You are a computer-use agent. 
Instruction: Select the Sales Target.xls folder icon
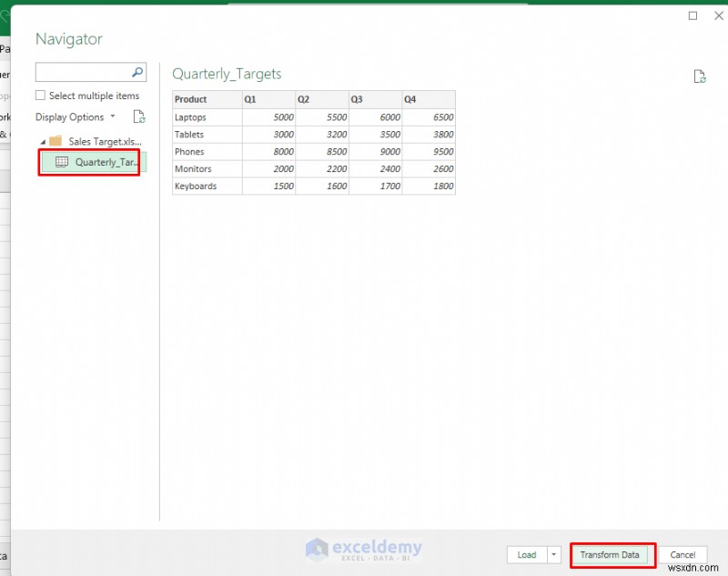(56, 141)
